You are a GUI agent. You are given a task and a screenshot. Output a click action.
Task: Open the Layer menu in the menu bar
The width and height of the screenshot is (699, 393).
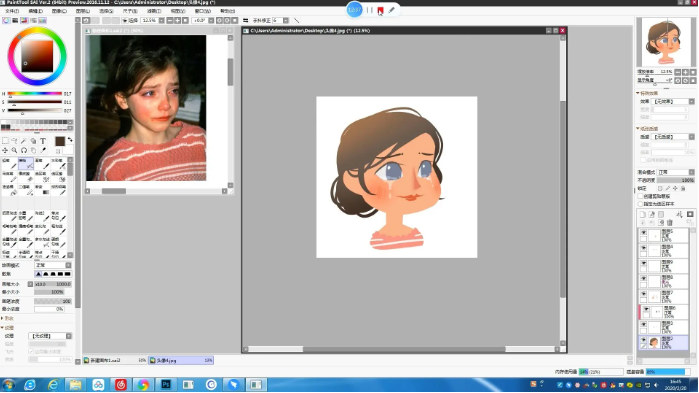click(x=82, y=11)
